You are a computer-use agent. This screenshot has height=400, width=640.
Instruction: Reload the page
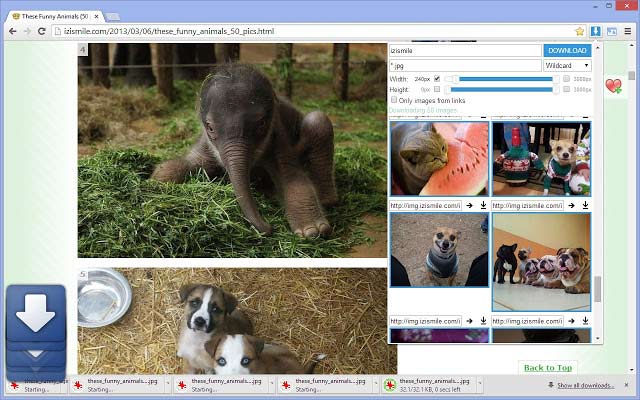point(41,31)
